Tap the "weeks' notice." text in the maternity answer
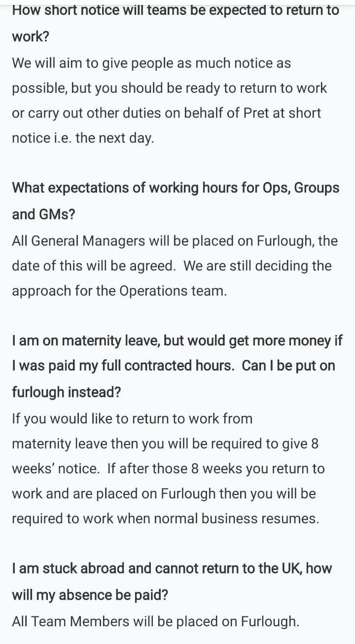This screenshot has height=644, width=355. click(x=55, y=469)
